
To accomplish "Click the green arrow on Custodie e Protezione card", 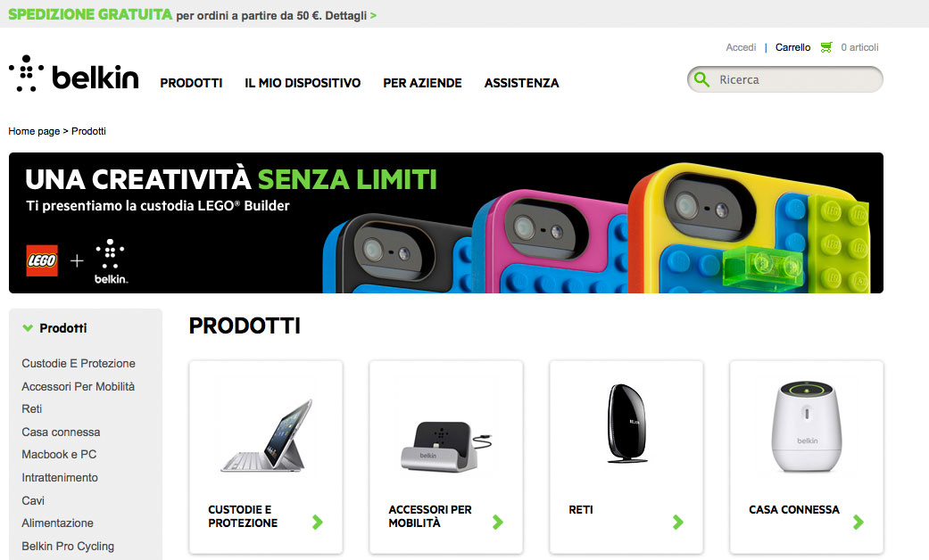I will (318, 523).
